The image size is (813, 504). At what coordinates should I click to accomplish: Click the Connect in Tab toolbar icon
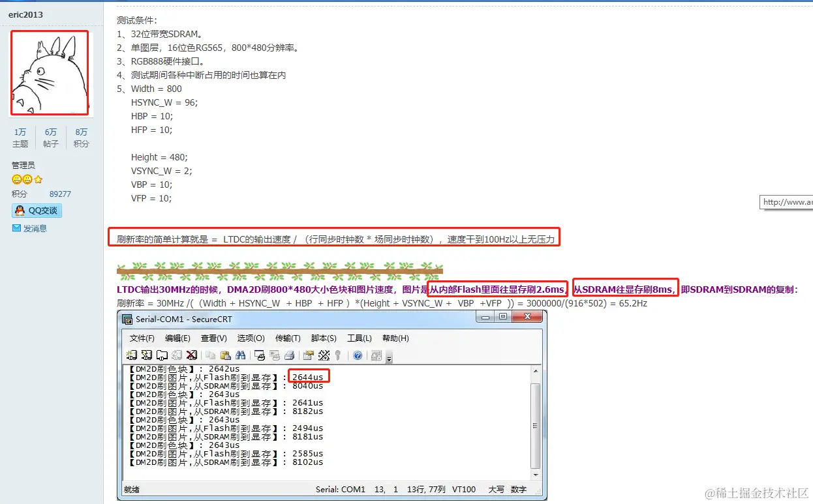click(x=162, y=355)
